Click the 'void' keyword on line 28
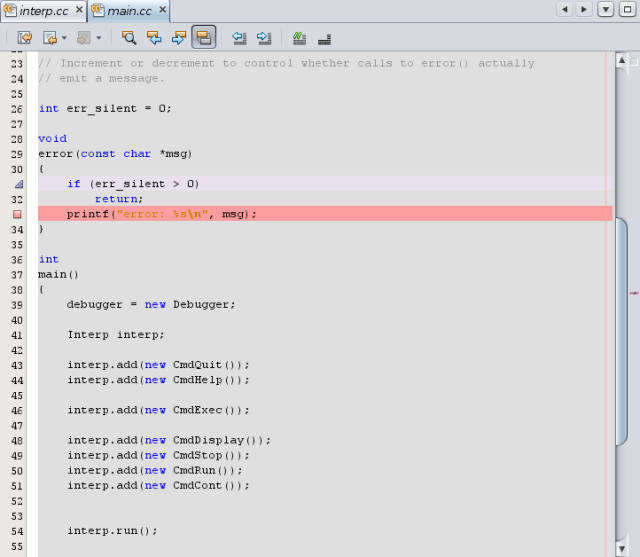The width and height of the screenshot is (640, 557). pyautogui.click(x=53, y=139)
